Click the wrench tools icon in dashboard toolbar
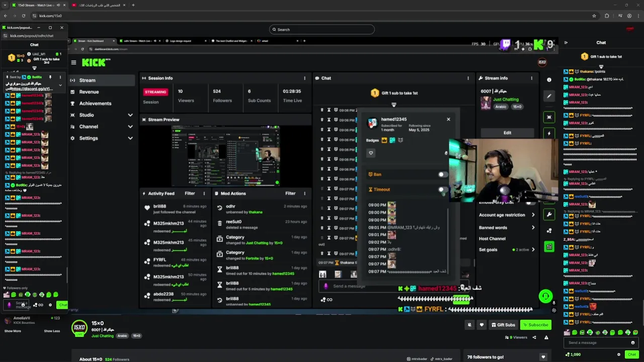Viewport: 644px width, 362px height. (549, 215)
